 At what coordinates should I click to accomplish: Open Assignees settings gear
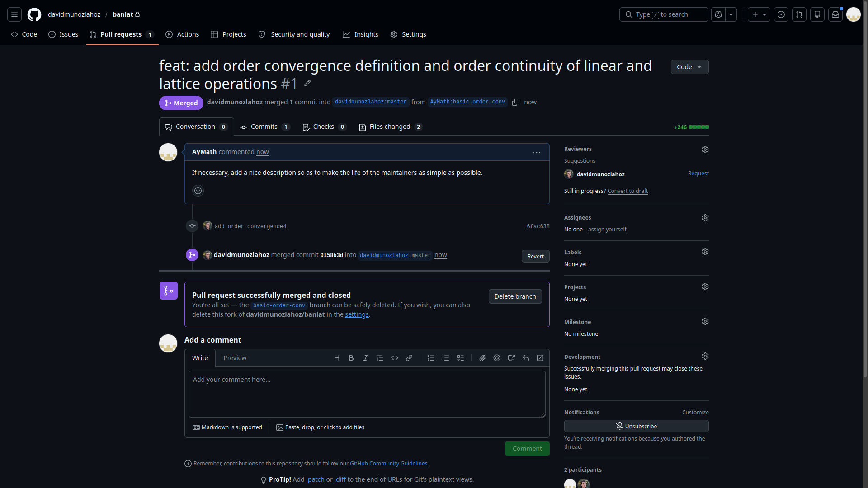pos(705,218)
